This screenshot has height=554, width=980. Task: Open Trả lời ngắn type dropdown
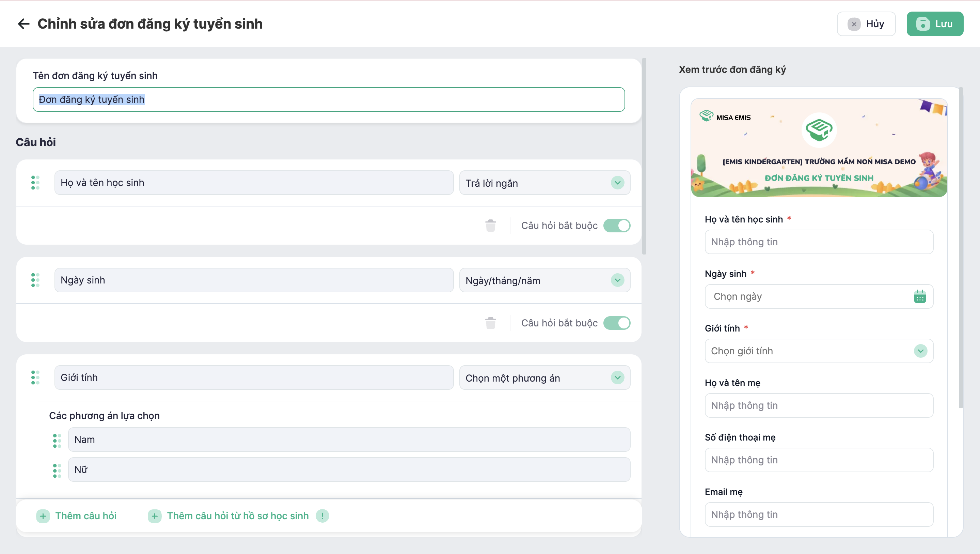[x=544, y=183]
